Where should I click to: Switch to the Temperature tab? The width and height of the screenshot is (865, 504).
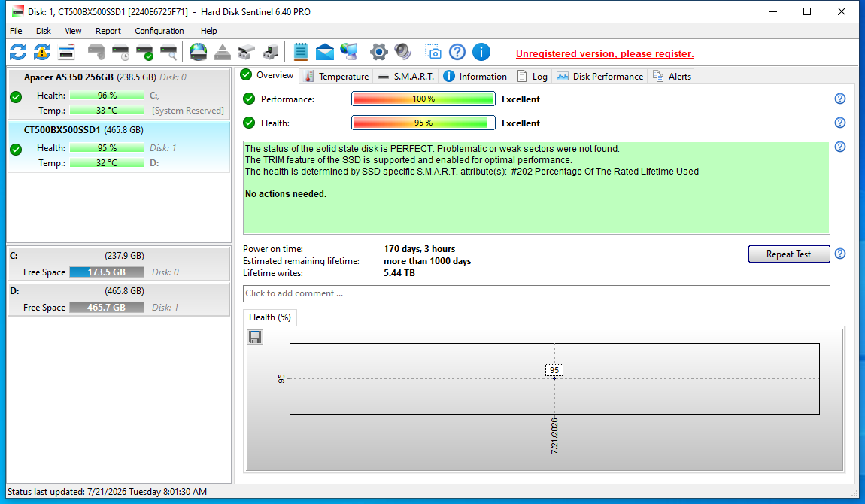coord(336,77)
